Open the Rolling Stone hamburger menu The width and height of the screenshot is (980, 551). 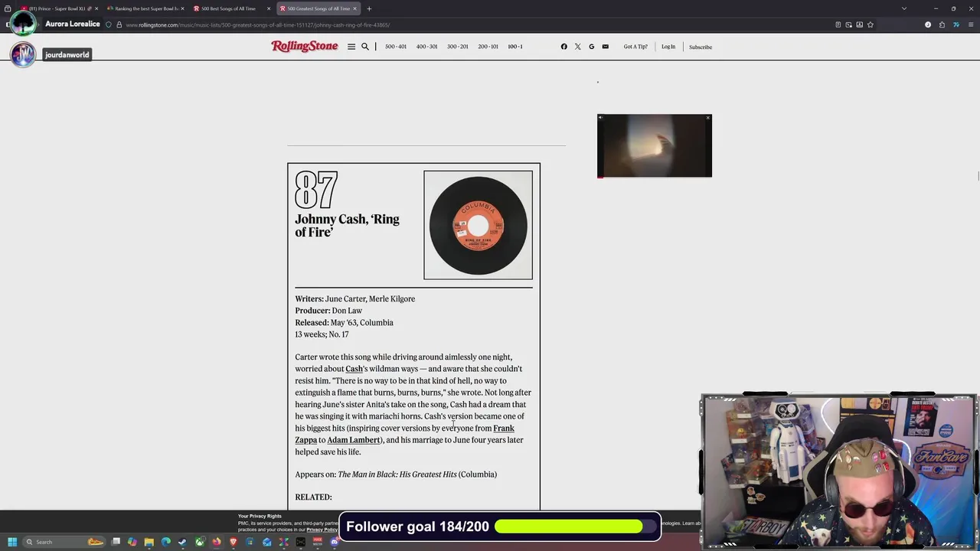point(351,47)
